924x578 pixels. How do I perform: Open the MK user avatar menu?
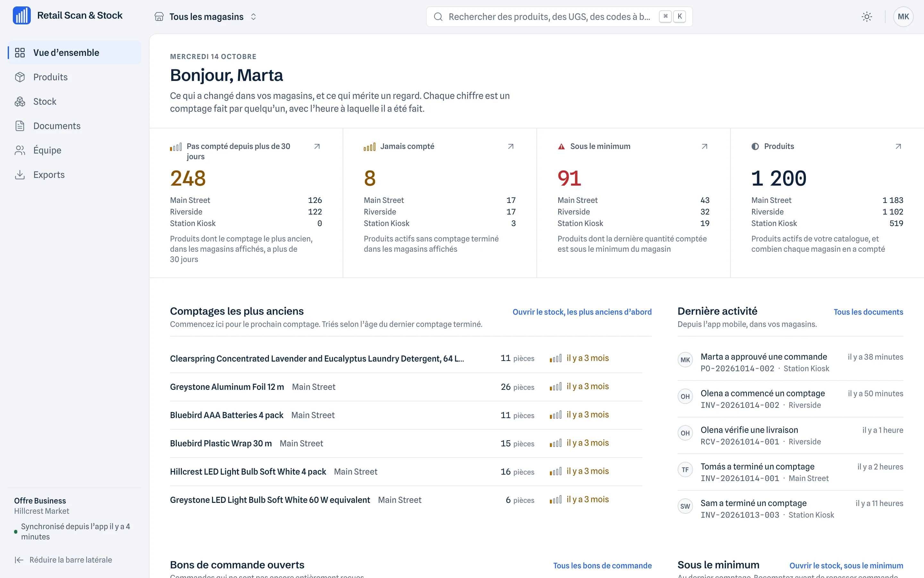tap(903, 17)
